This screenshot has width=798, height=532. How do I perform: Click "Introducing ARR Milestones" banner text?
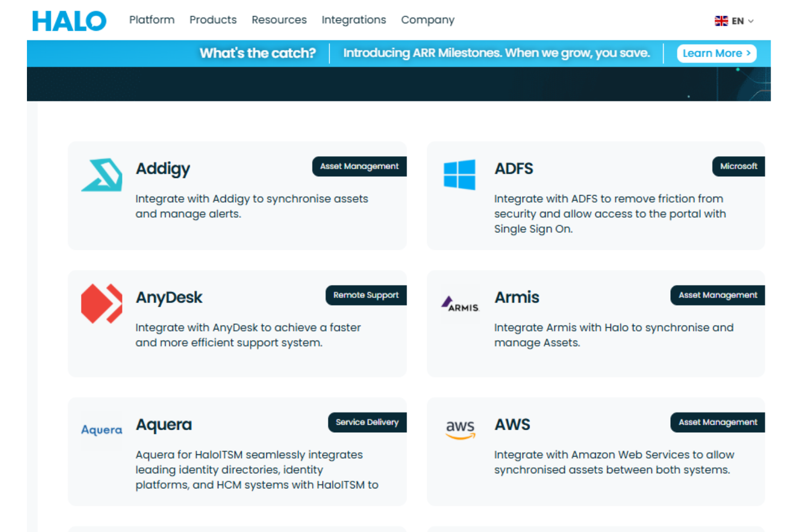point(497,53)
